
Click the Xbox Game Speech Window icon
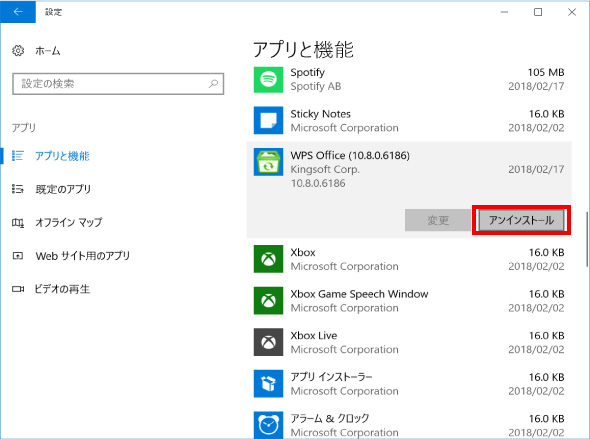(268, 301)
